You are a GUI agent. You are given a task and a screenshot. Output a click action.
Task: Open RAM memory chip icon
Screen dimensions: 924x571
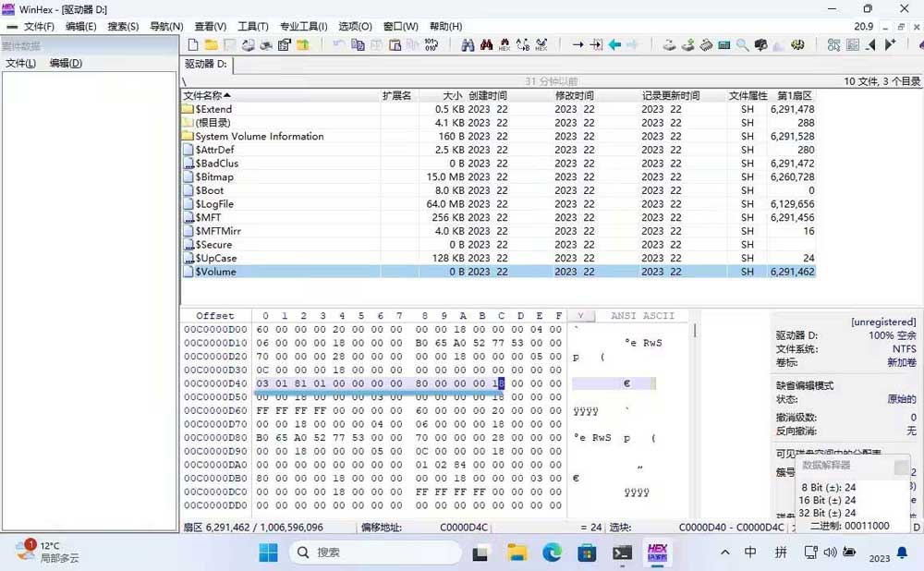(x=706, y=44)
